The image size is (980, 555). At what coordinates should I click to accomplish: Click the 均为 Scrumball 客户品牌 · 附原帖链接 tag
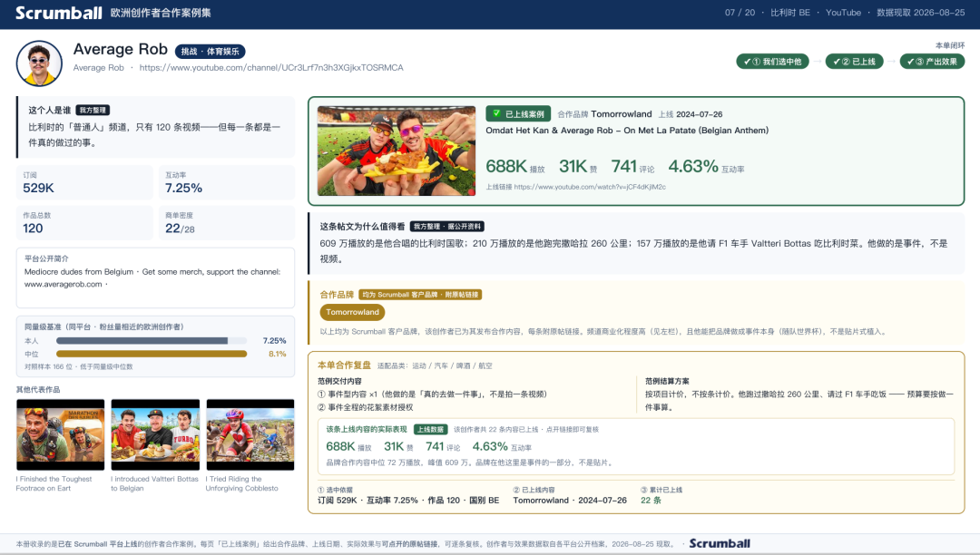point(420,294)
